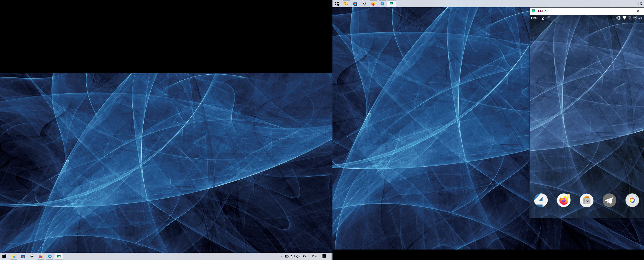Open Telegram from the top taskbar
Viewport: 644px width, 260px height.
pyautogui.click(x=382, y=4)
